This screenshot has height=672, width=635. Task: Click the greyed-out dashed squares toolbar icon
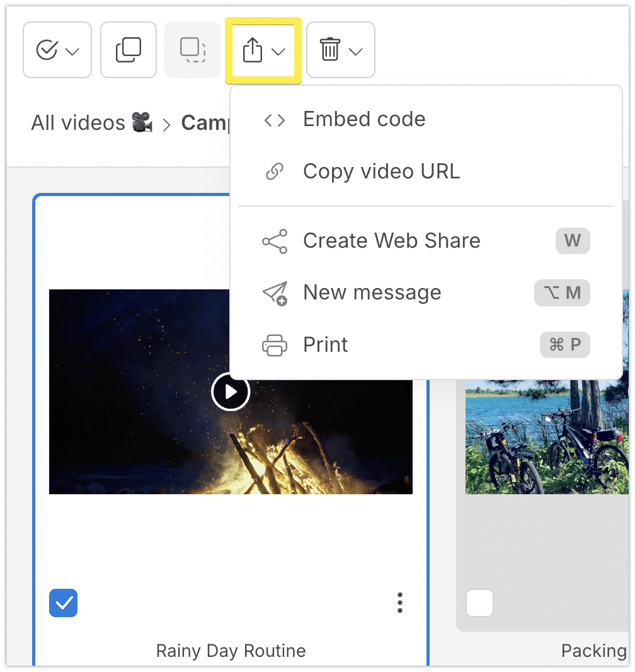tap(193, 50)
